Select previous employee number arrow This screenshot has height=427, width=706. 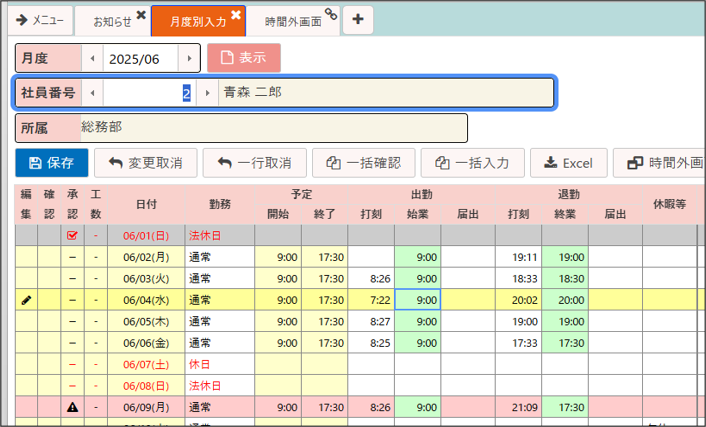(91, 93)
